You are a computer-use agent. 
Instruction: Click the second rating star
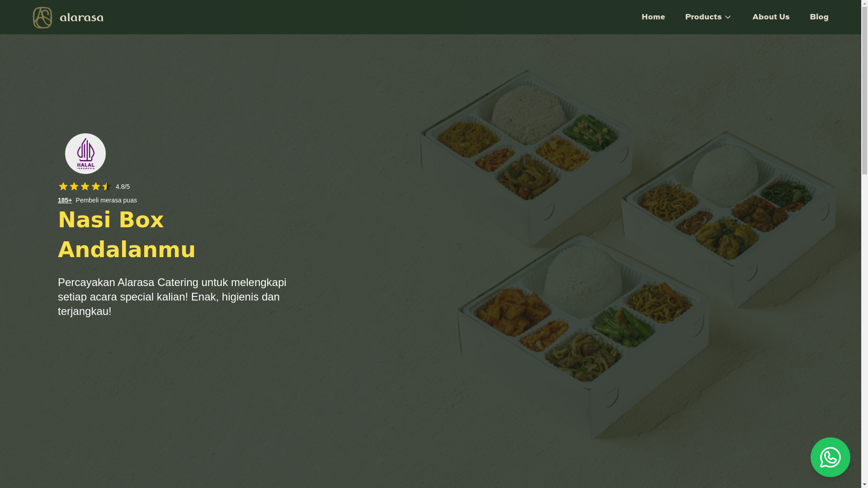tap(74, 187)
